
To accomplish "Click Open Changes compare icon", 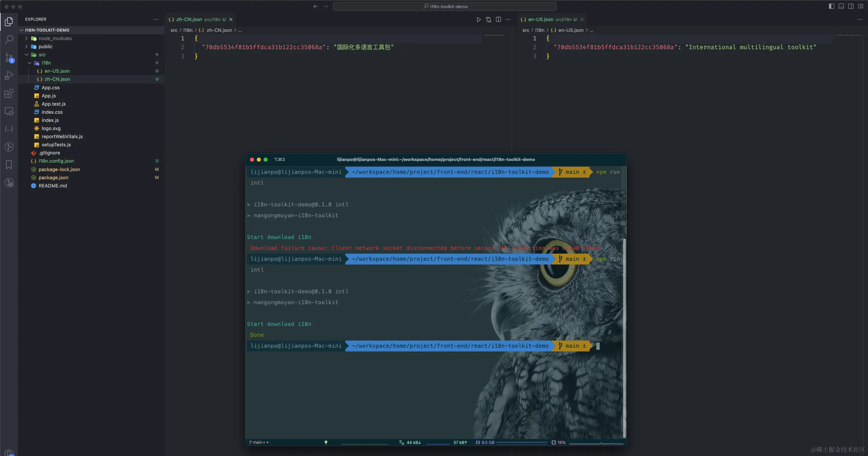I will pyautogui.click(x=488, y=20).
